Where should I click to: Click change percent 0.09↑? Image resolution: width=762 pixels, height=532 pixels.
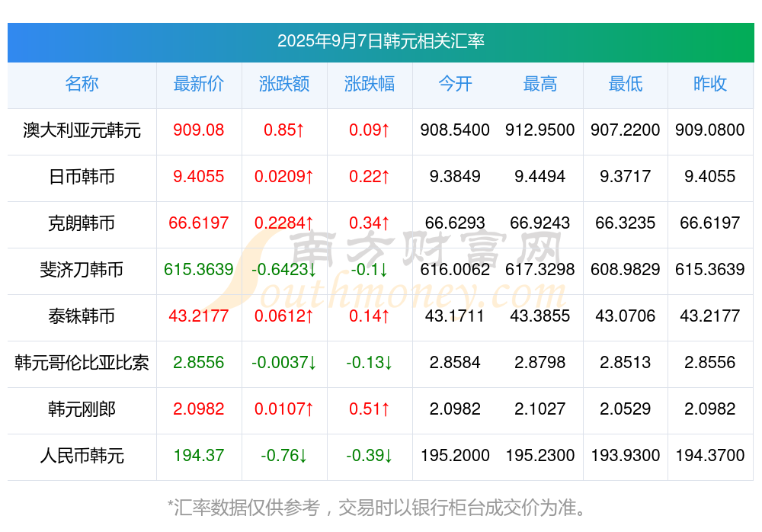[370, 130]
